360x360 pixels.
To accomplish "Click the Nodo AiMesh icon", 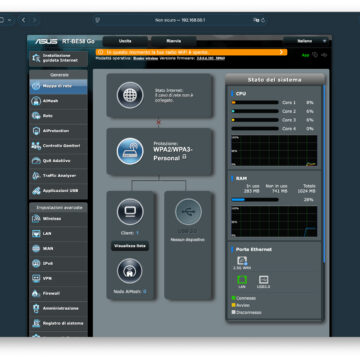I will coord(130,271).
